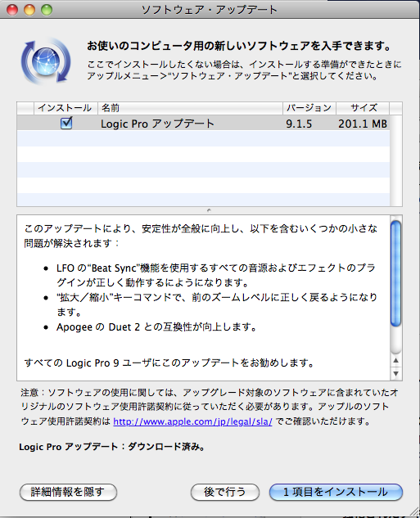This screenshot has height=518, width=420.
Task: Sort by インストール column header
Action: click(x=65, y=108)
